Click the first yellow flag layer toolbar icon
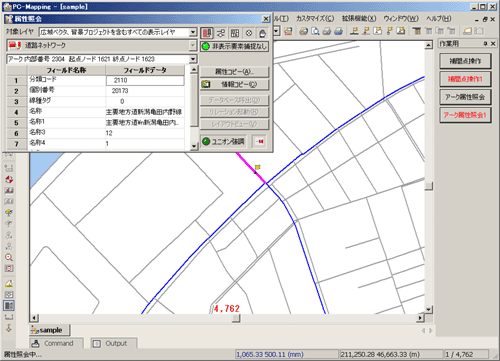 [x=355, y=31]
